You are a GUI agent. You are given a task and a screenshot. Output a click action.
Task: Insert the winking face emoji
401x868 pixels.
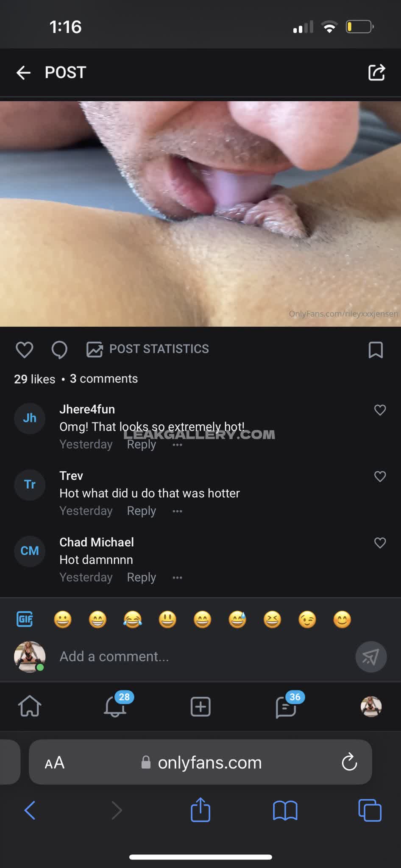[x=307, y=620]
